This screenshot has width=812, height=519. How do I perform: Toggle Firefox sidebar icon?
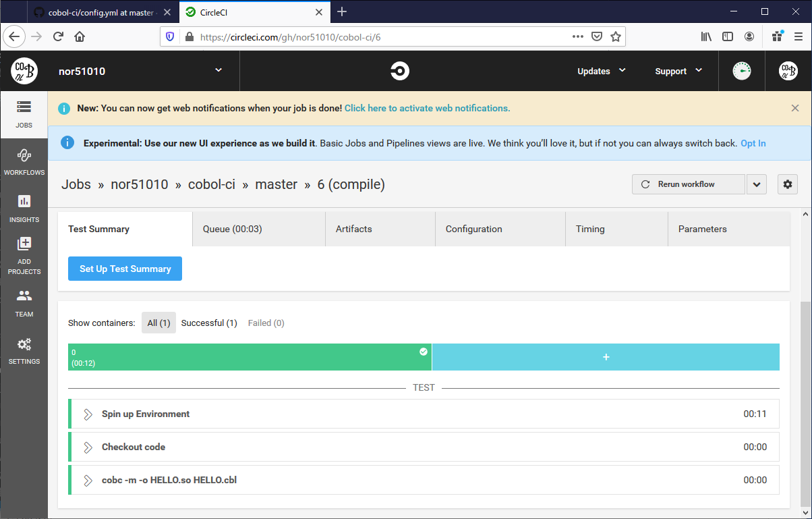tap(728, 36)
